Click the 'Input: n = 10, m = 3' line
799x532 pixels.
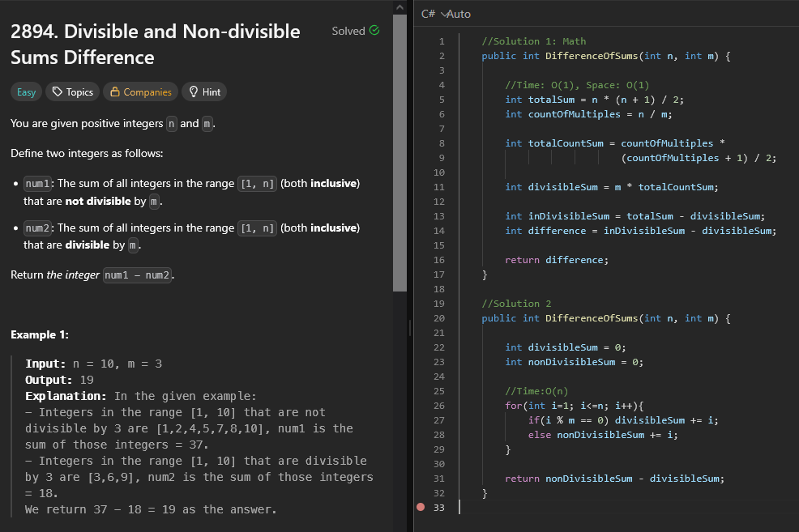pos(94,364)
